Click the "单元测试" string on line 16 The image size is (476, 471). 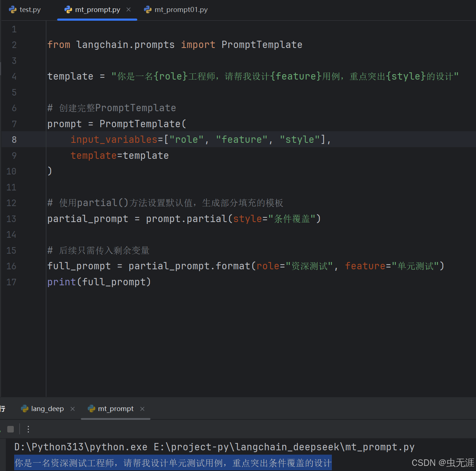point(416,266)
